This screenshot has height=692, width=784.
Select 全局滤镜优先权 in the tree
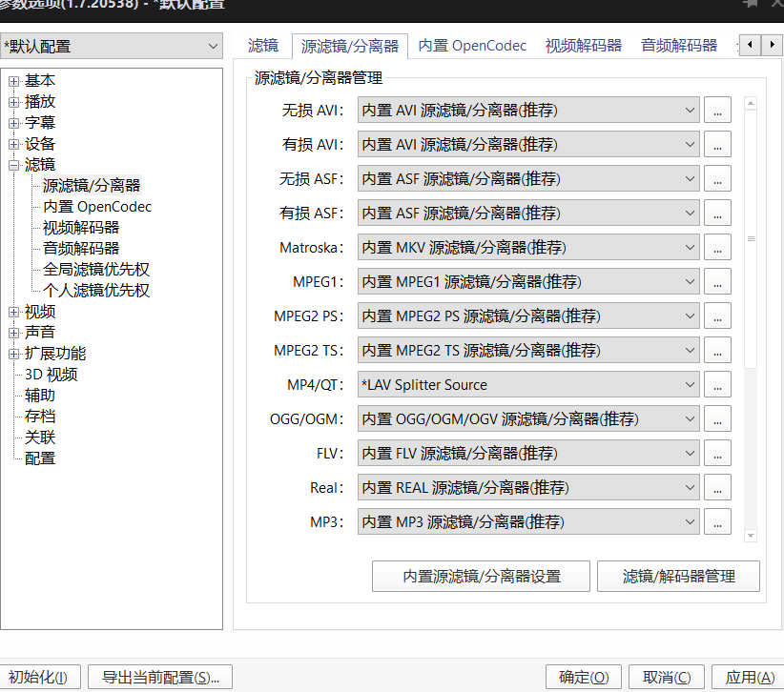click(96, 270)
